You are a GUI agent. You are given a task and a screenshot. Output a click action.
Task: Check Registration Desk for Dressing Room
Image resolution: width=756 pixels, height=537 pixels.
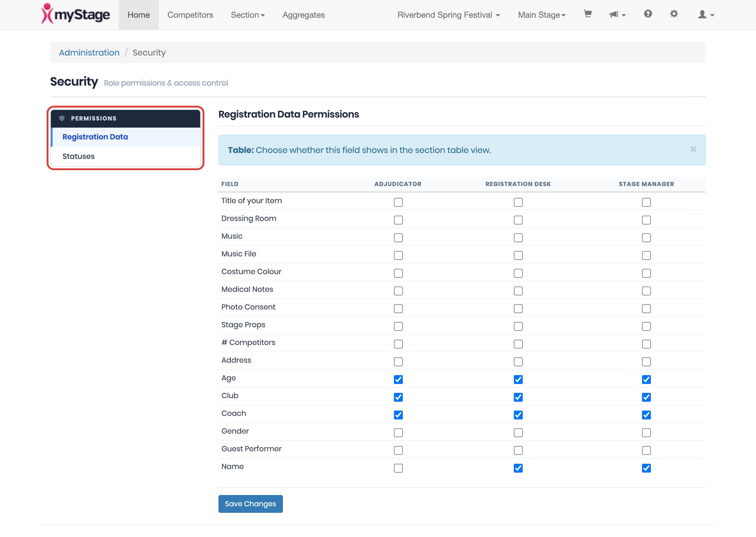coord(518,220)
